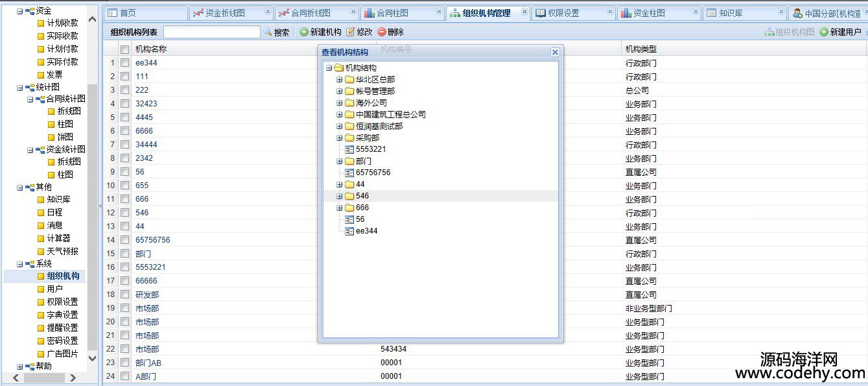Sort by the 机构类型 column header
Image resolution: width=868 pixels, height=386 pixels.
(641, 49)
